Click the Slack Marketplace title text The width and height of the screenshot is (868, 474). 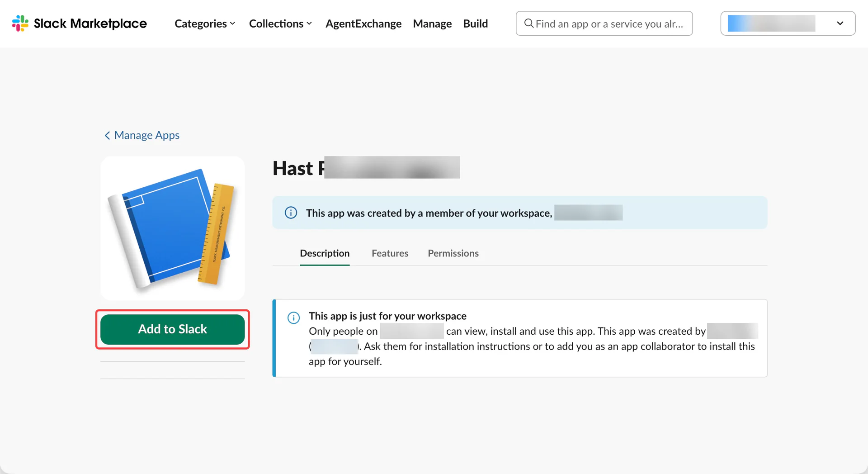tap(90, 24)
